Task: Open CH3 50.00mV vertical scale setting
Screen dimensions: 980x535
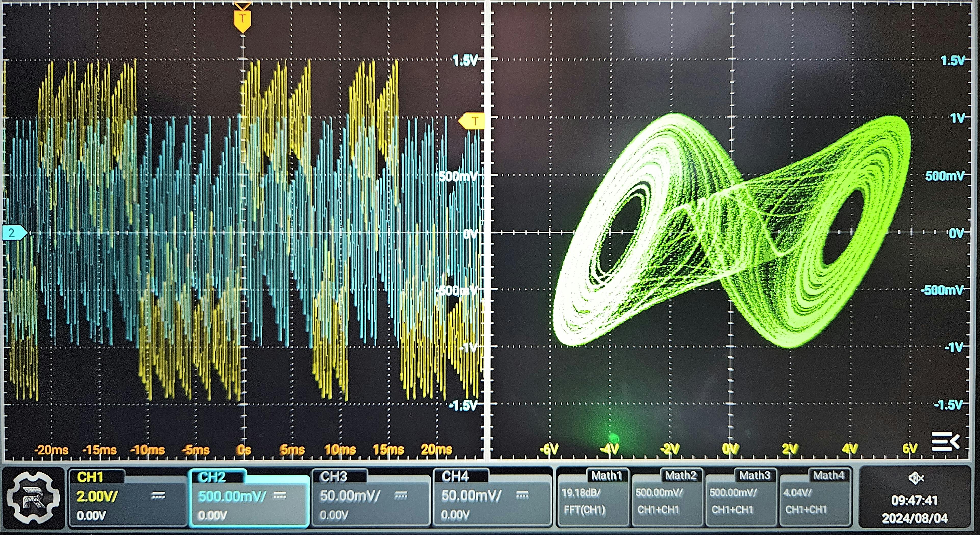Action: (x=350, y=496)
